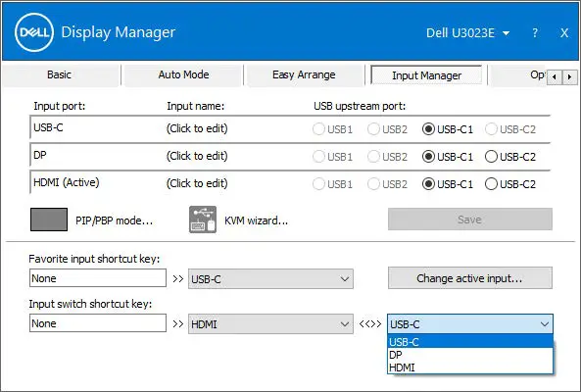Image resolution: width=581 pixels, height=392 pixels.
Task: Click the HDMI (Active) input port label
Action: [67, 182]
